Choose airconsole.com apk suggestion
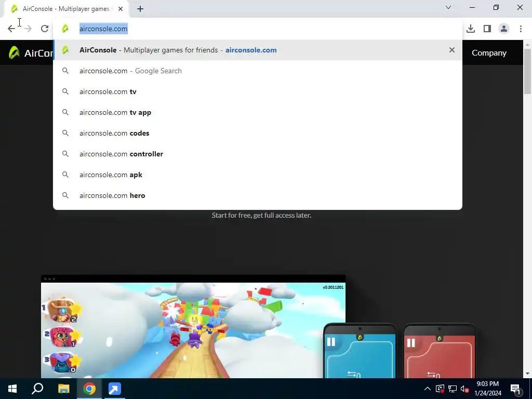Screen dimensions: 532x399 258,175
